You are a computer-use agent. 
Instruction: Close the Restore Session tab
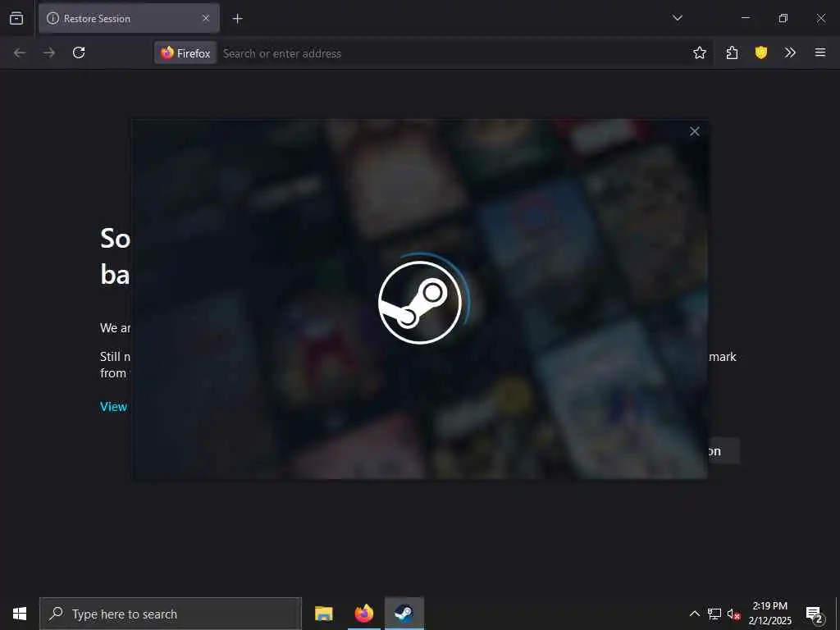click(206, 18)
